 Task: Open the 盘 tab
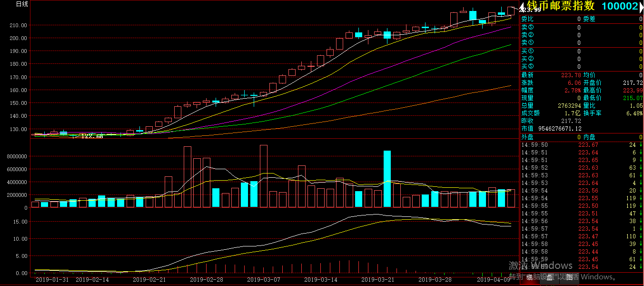[x=549, y=277]
